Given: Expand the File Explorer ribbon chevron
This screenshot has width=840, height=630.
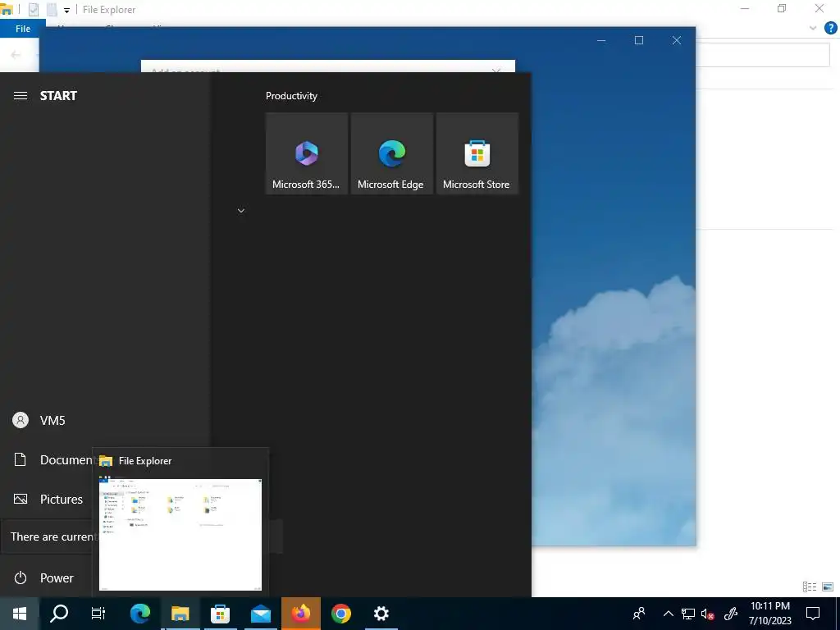Looking at the screenshot, I should [813, 29].
